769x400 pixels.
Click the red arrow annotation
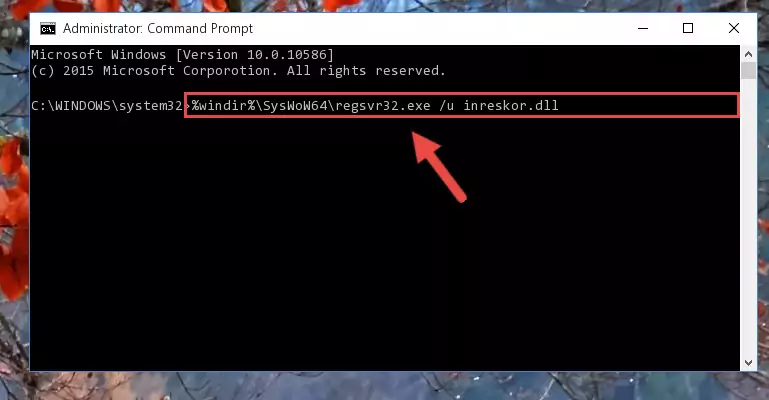click(438, 166)
